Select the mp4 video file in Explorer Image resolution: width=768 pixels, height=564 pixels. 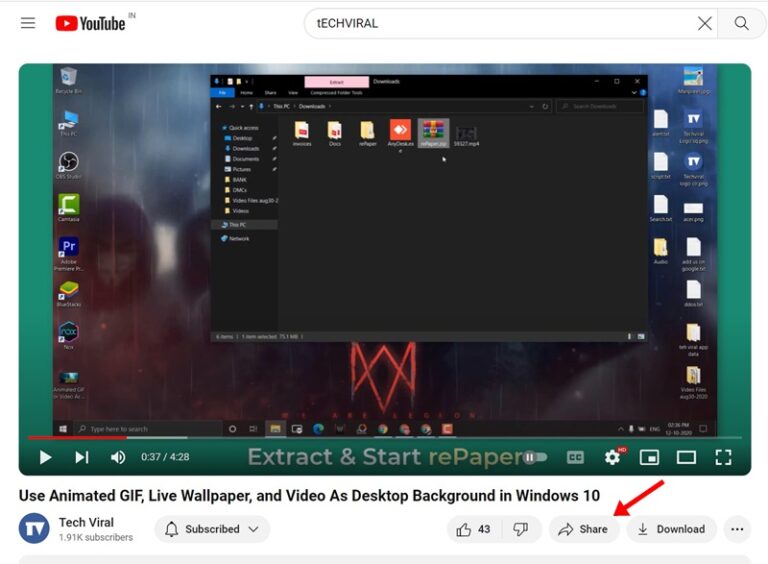466,136
